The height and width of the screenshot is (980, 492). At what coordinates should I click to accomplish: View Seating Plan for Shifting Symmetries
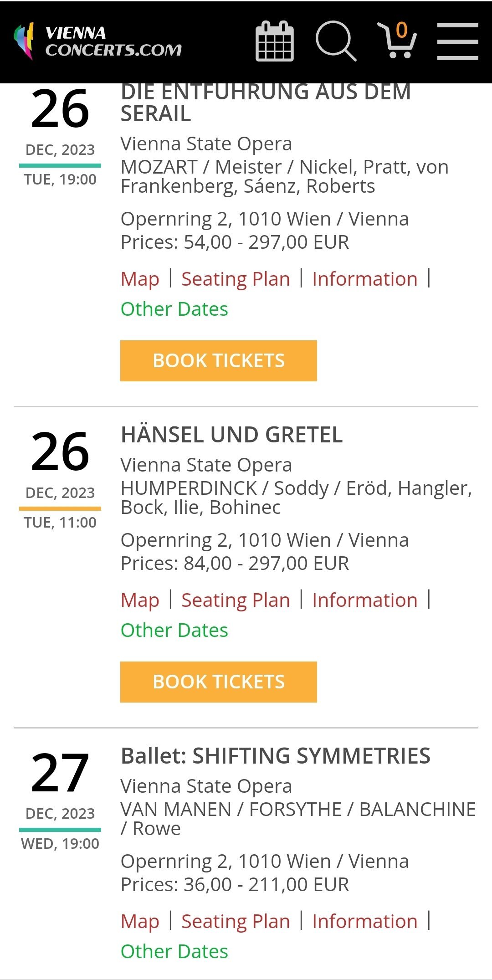[236, 921]
